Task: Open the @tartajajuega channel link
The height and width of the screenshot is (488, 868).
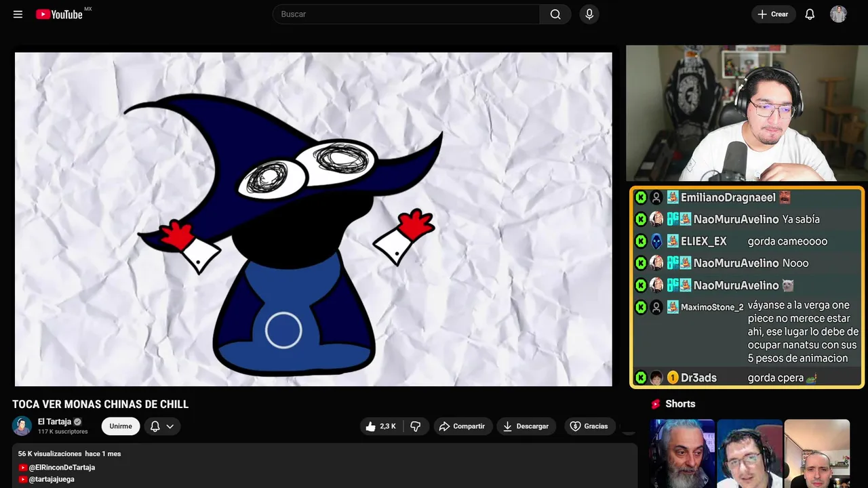Action: pyautogui.click(x=52, y=479)
